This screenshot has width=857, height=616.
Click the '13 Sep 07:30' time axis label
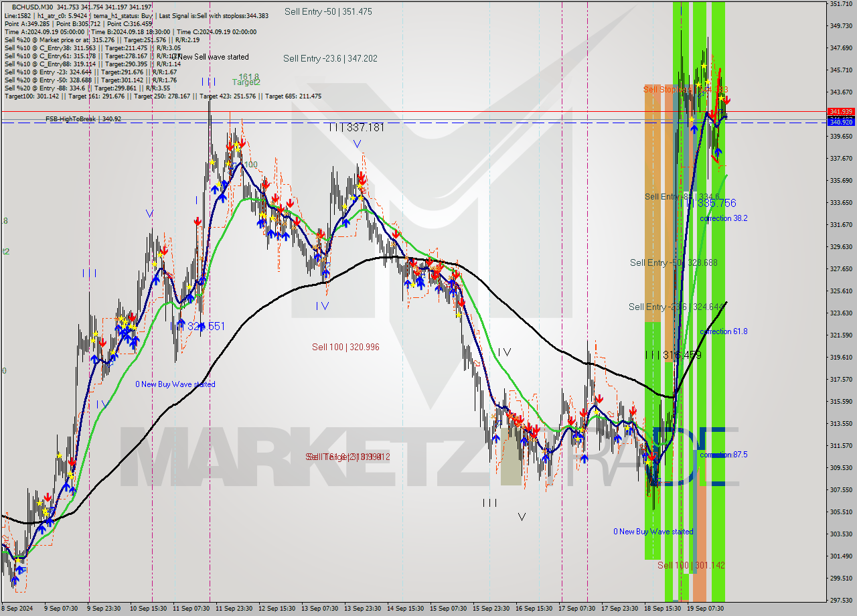[x=319, y=609]
